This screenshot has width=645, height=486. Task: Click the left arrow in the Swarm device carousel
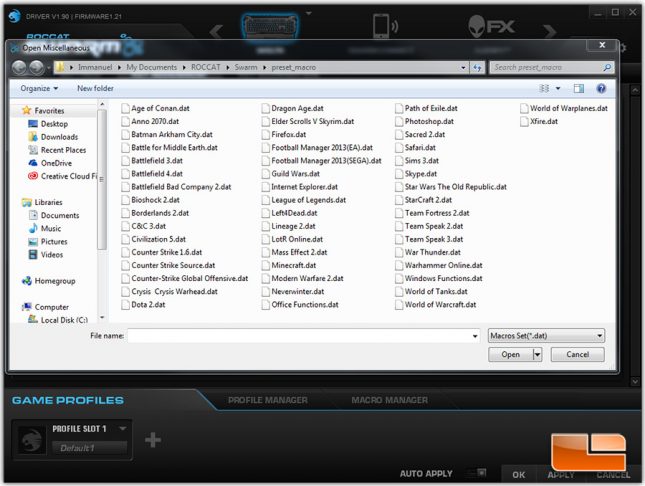coord(217,31)
